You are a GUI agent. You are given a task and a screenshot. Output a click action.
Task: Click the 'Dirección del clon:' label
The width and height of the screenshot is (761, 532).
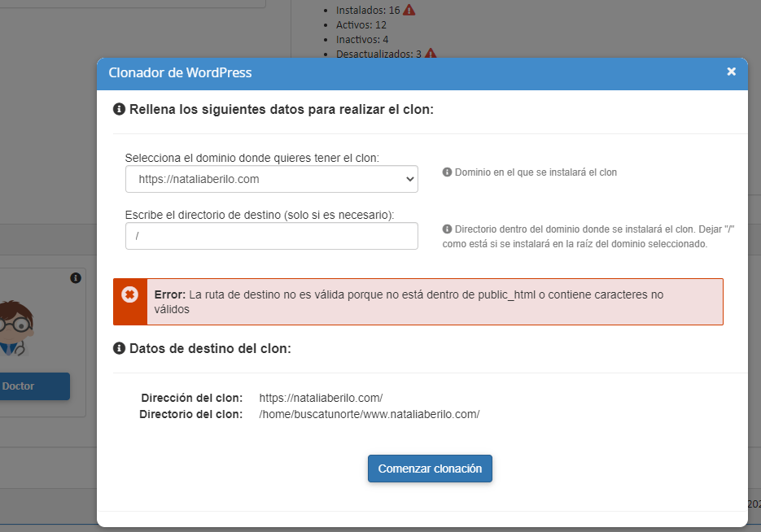(x=192, y=398)
